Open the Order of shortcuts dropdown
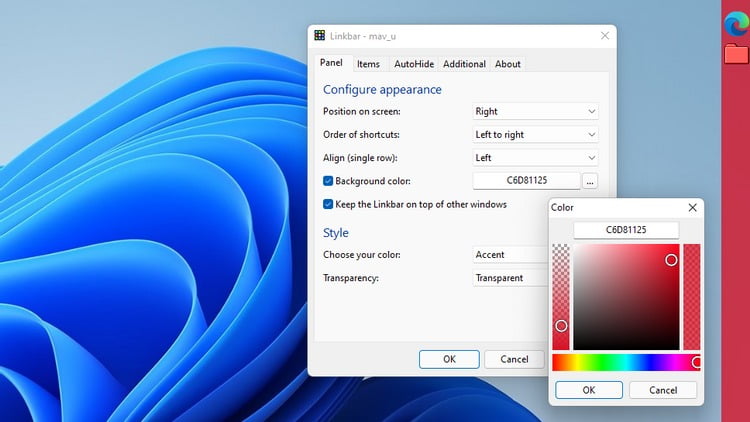Screen dimensions: 750x422 535,134
